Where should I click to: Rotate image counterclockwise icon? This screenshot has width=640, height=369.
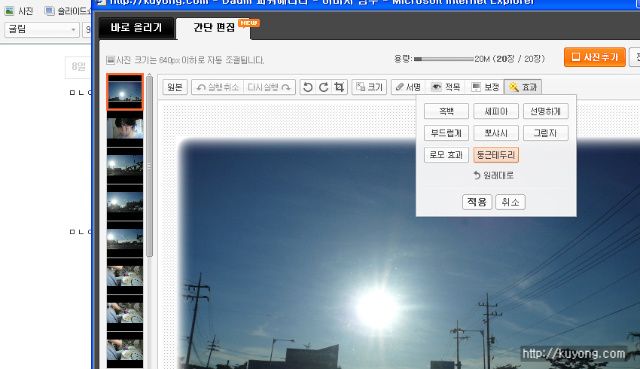(x=308, y=87)
